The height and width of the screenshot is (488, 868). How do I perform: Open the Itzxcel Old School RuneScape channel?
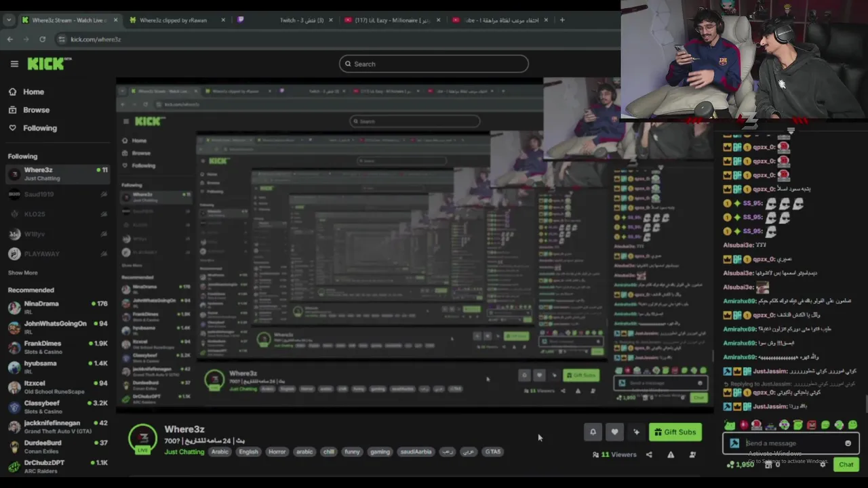pyautogui.click(x=58, y=387)
